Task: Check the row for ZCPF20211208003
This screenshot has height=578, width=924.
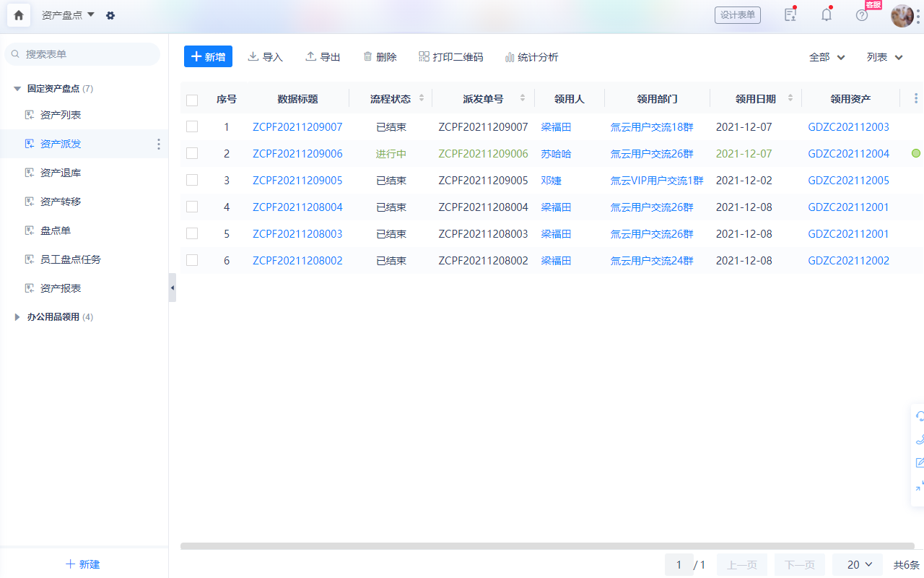Action: click(x=192, y=233)
